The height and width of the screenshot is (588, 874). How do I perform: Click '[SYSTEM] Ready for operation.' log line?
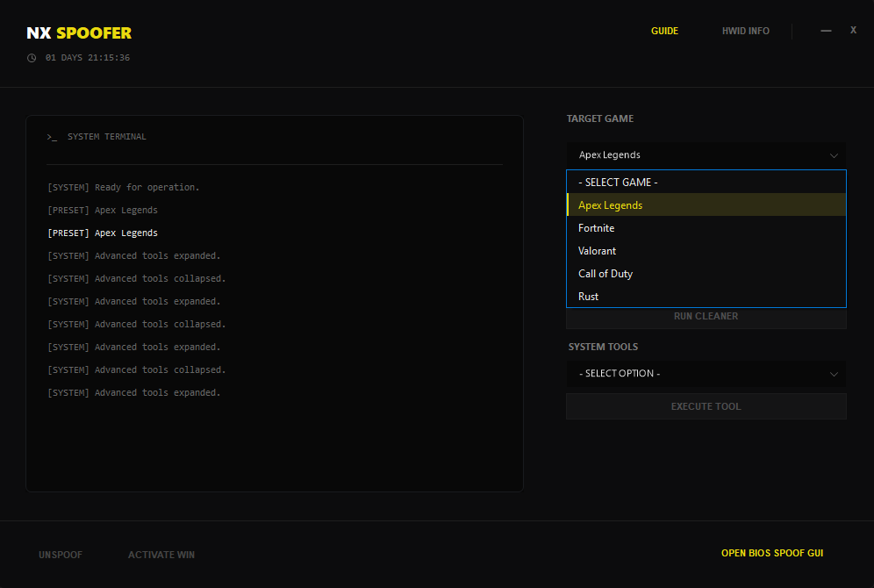tap(123, 187)
